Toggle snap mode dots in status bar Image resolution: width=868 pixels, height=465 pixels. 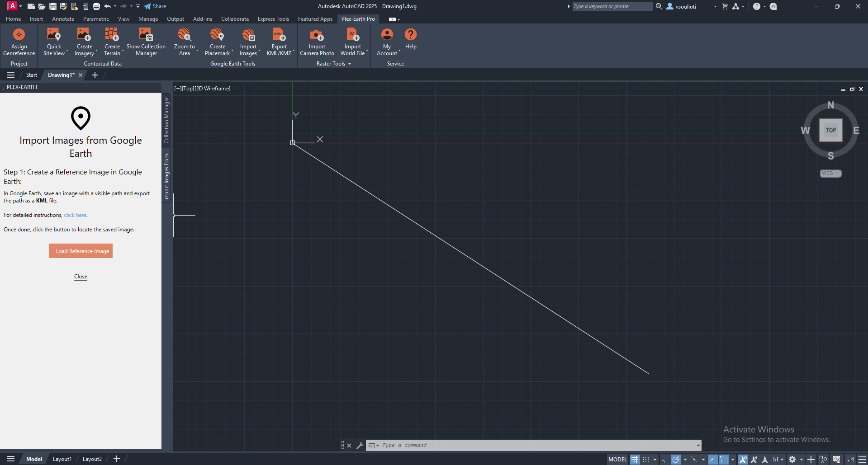646,460
